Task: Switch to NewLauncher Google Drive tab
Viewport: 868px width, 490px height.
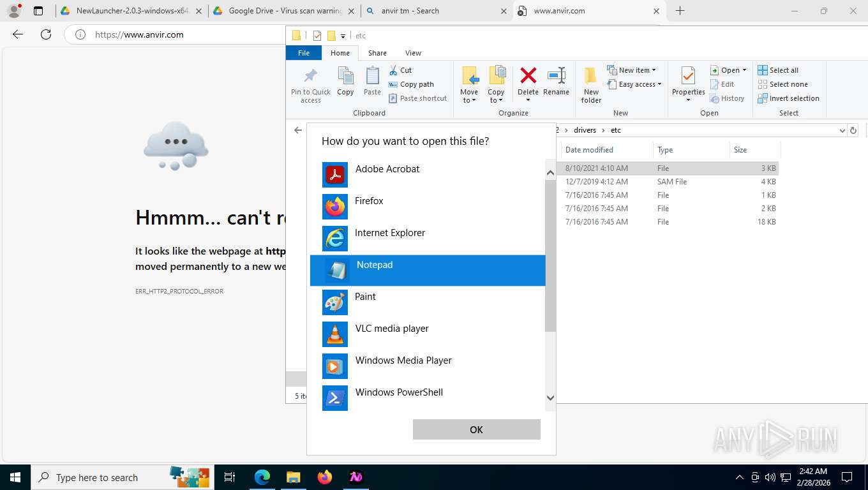Action: (131, 11)
